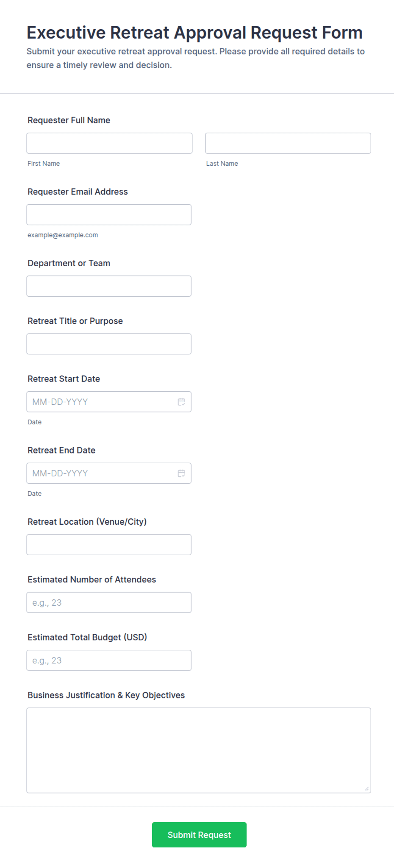Click the First Name input field
The height and width of the screenshot is (868, 394).
(x=109, y=143)
